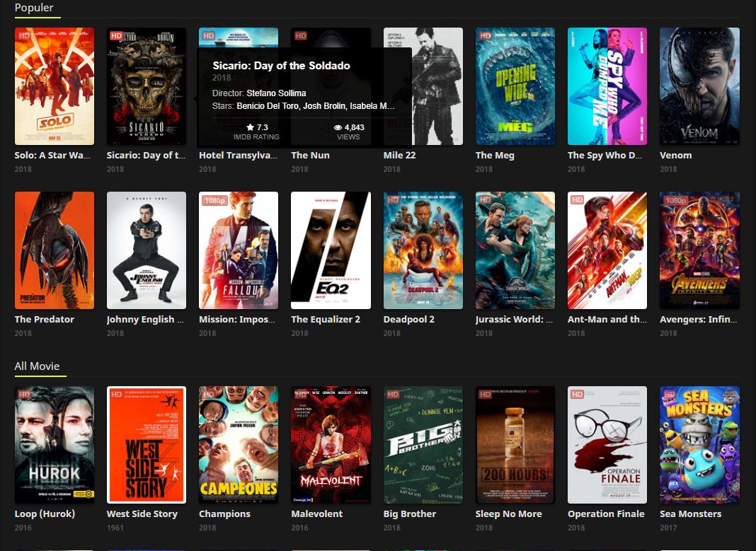Open the Campeones poster thumbnail

[x=239, y=445]
